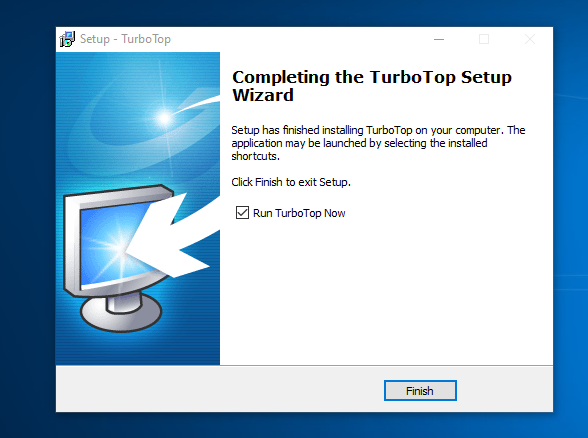The width and height of the screenshot is (588, 438).
Task: Minimize the TurboTop setup window
Action: click(439, 39)
